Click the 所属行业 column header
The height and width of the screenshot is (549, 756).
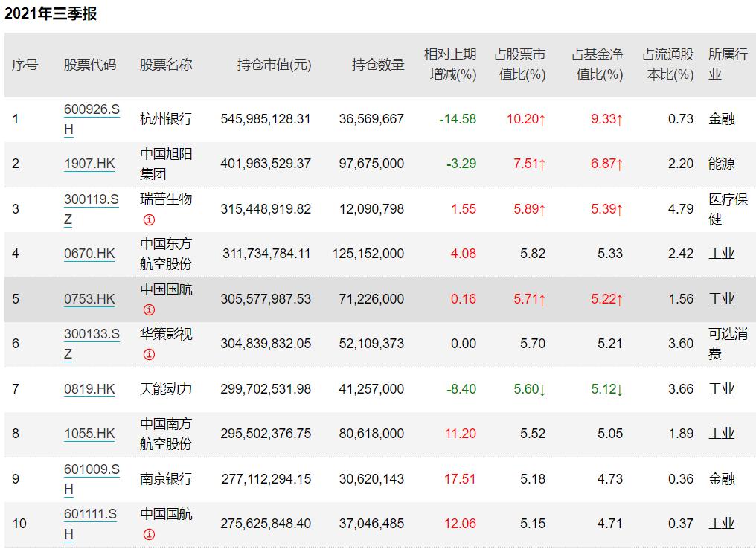point(728,65)
